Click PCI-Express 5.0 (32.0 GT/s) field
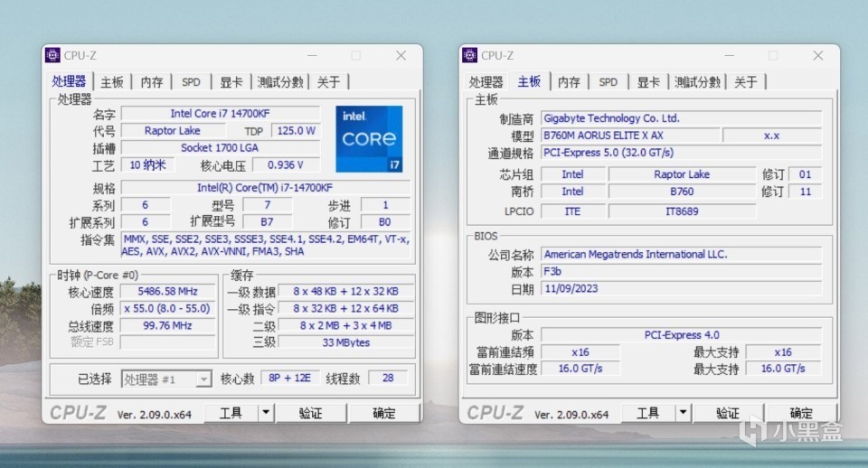 [x=682, y=153]
